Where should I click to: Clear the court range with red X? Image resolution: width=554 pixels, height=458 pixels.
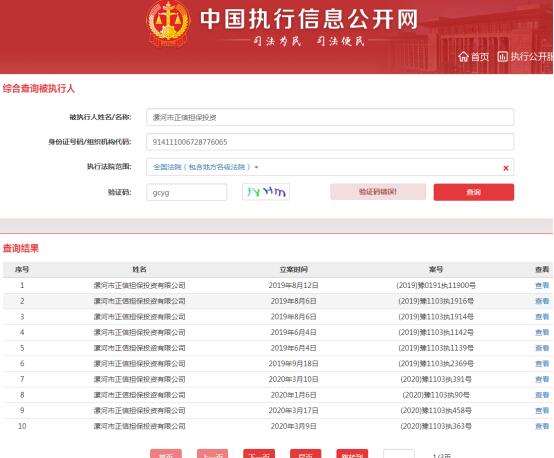click(x=506, y=168)
